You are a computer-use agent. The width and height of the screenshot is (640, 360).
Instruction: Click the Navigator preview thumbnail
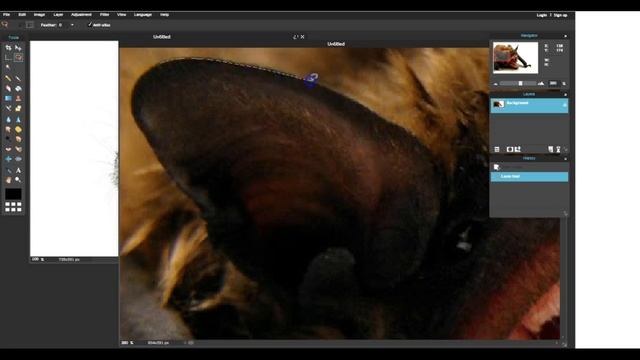tap(516, 58)
